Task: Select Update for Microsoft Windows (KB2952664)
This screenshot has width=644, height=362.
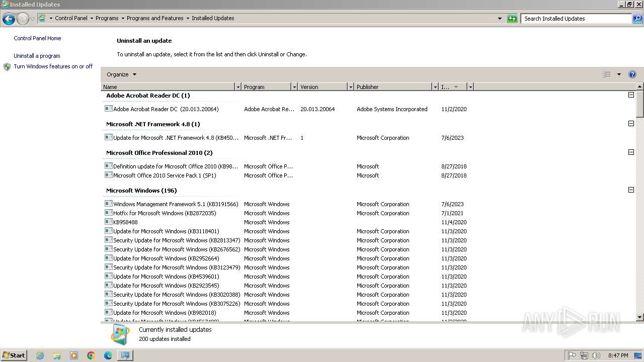Action: point(287,258)
